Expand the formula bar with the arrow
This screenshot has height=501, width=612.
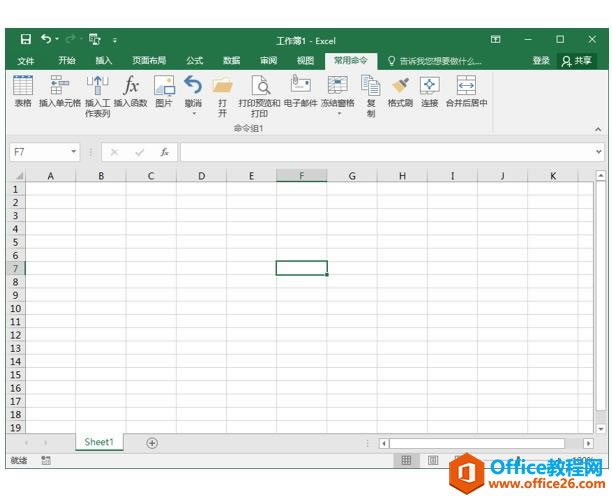pos(599,152)
